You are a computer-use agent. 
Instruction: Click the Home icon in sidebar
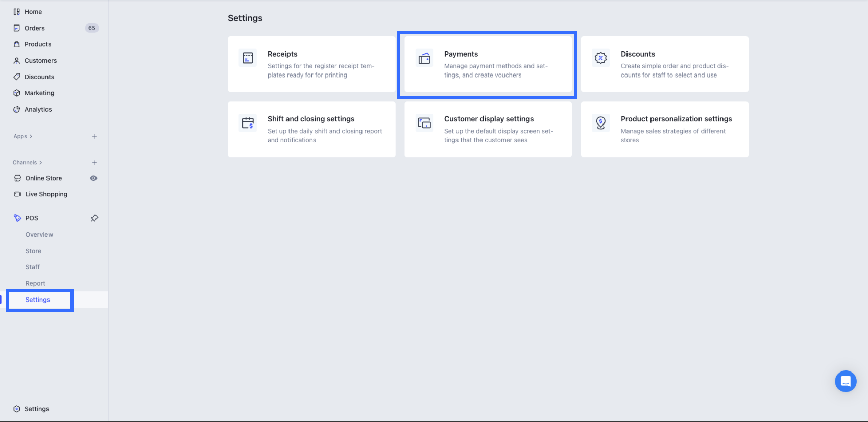[17, 12]
